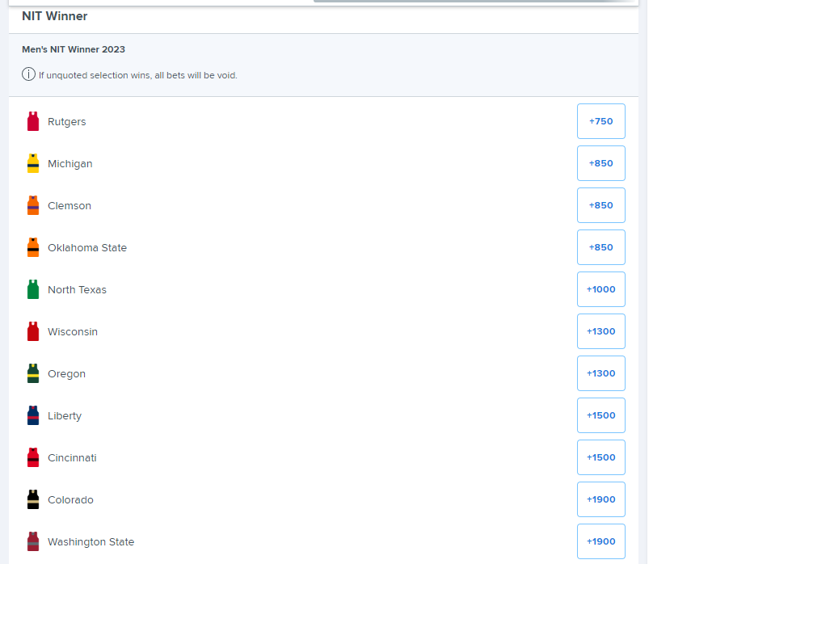Click the Washington State jersey icon

coord(33,541)
